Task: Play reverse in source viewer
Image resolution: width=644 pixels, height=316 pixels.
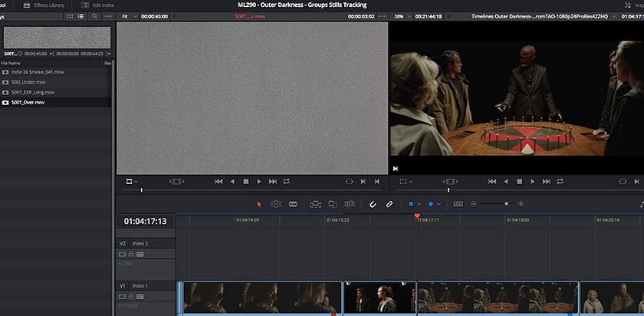Action: (232, 181)
